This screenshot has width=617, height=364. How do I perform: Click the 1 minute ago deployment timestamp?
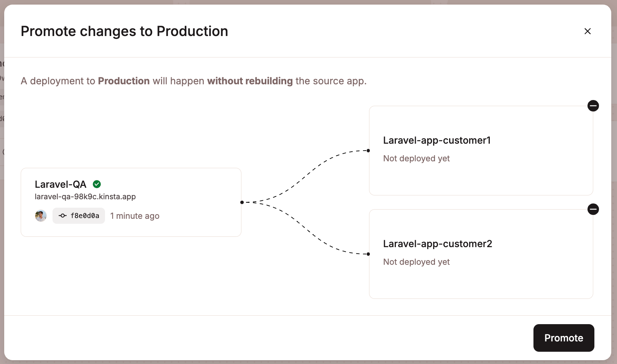click(135, 216)
